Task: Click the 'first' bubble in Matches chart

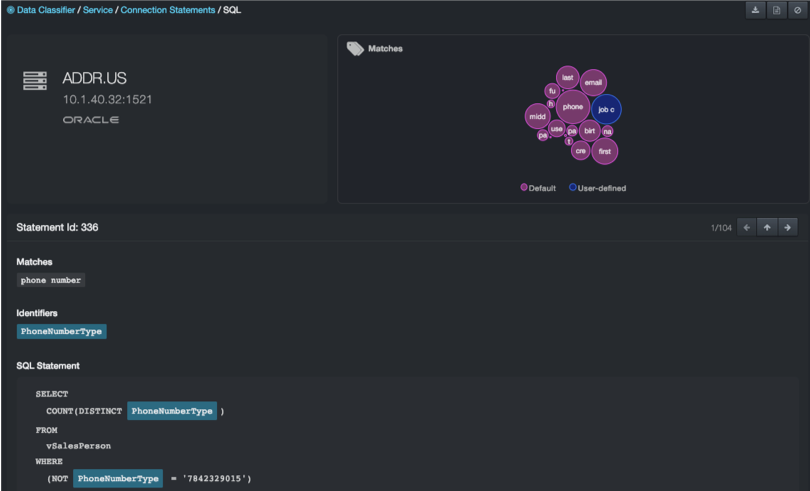Action: pyautogui.click(x=604, y=151)
